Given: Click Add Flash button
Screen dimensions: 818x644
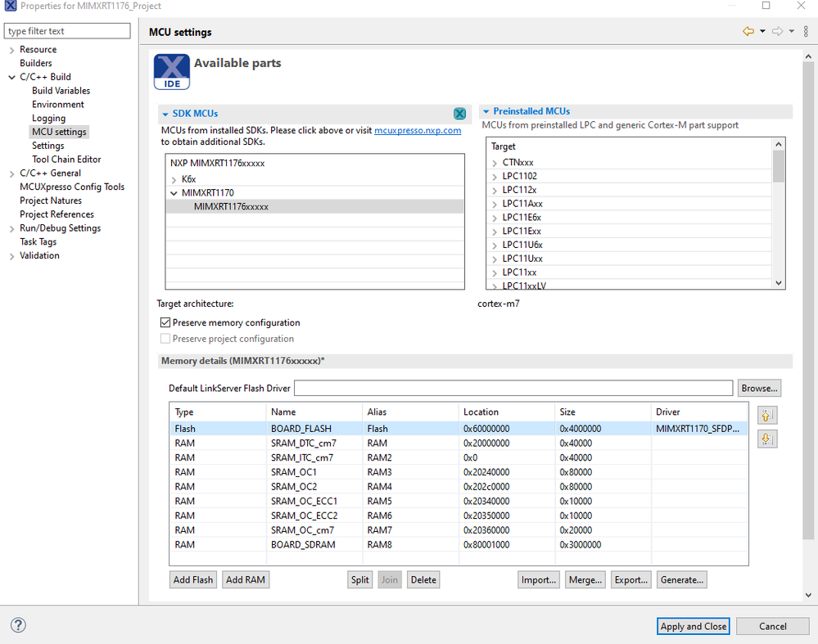Looking at the screenshot, I should (193, 580).
